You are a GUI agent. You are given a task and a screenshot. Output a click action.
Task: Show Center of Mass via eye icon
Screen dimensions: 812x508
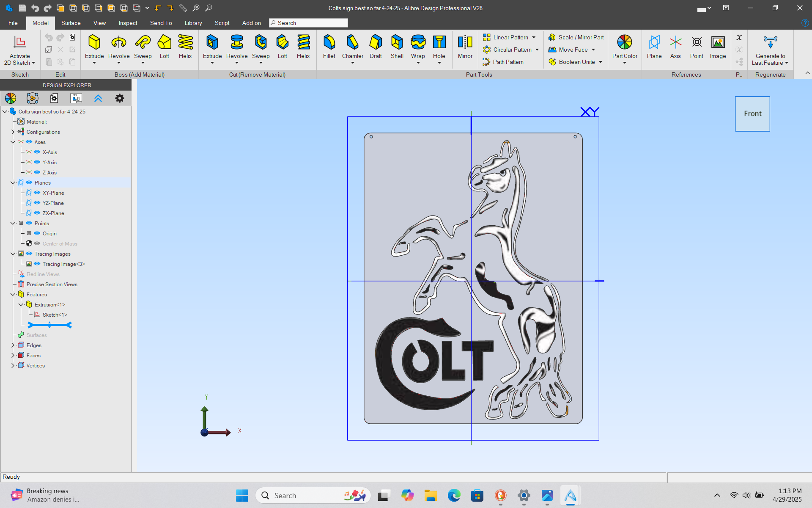37,243
